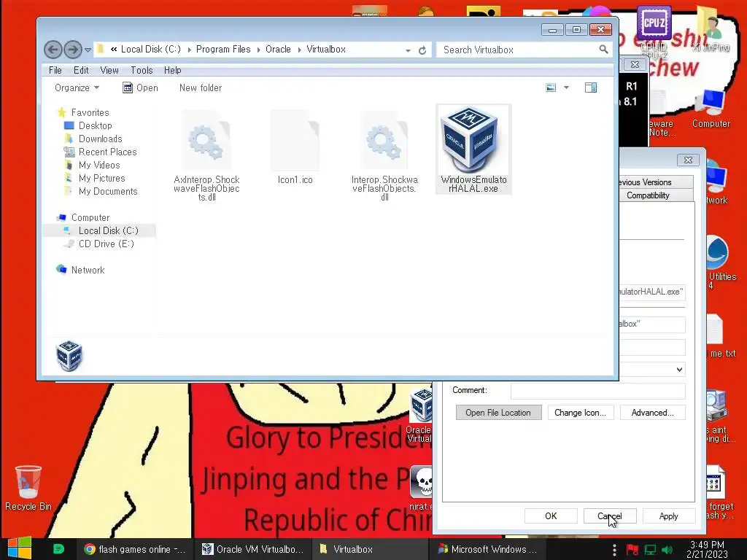The height and width of the screenshot is (560, 747).
Task: Click the search magnifier icon
Action: pos(603,49)
